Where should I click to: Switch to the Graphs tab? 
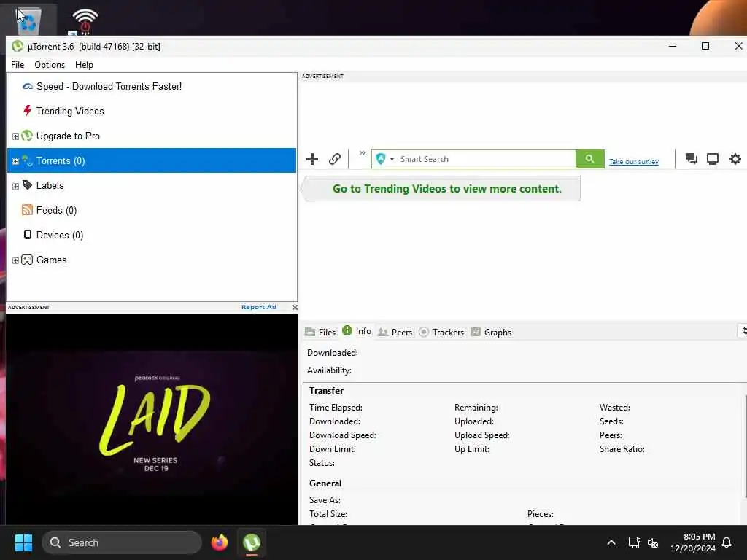[491, 332]
